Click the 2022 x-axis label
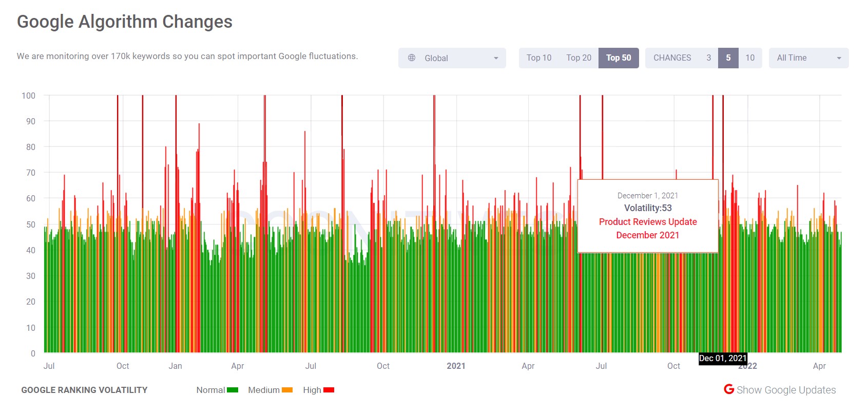Image resolution: width=868 pixels, height=413 pixels. pos(747,367)
